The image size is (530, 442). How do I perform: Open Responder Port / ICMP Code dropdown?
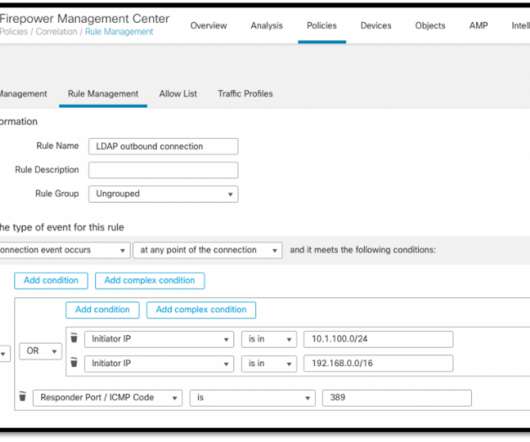107,398
